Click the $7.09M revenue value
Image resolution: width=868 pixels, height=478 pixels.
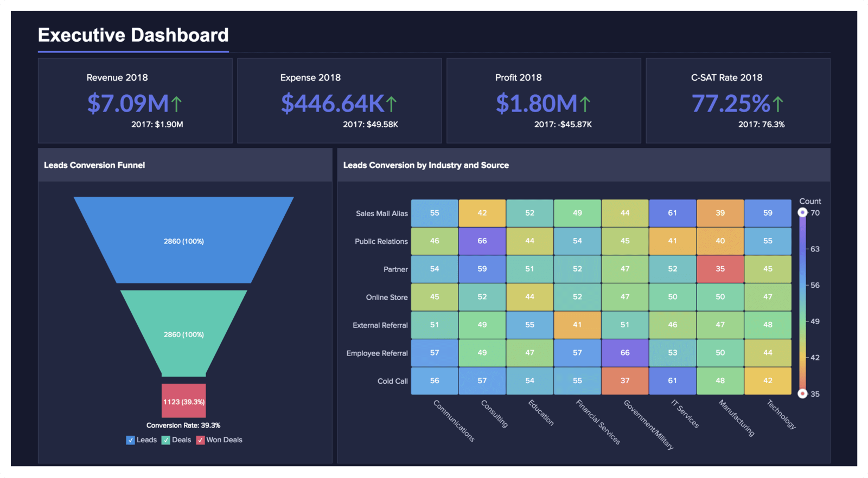point(128,104)
